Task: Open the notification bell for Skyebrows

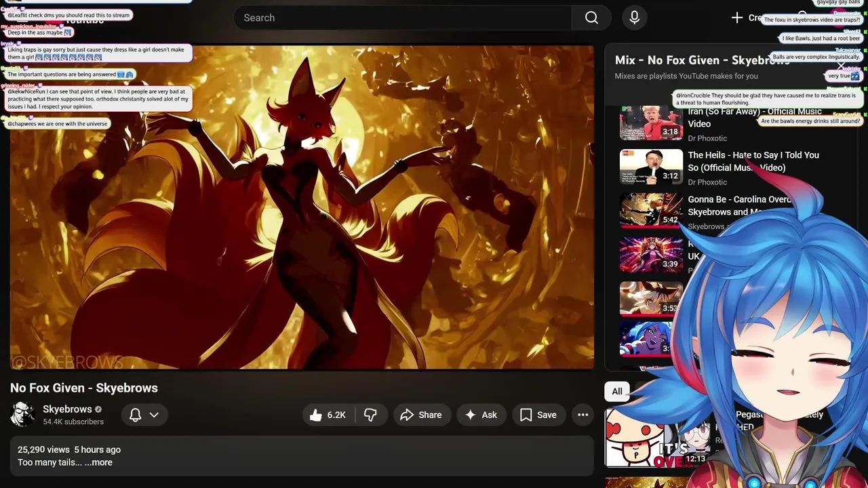Action: tap(135, 415)
